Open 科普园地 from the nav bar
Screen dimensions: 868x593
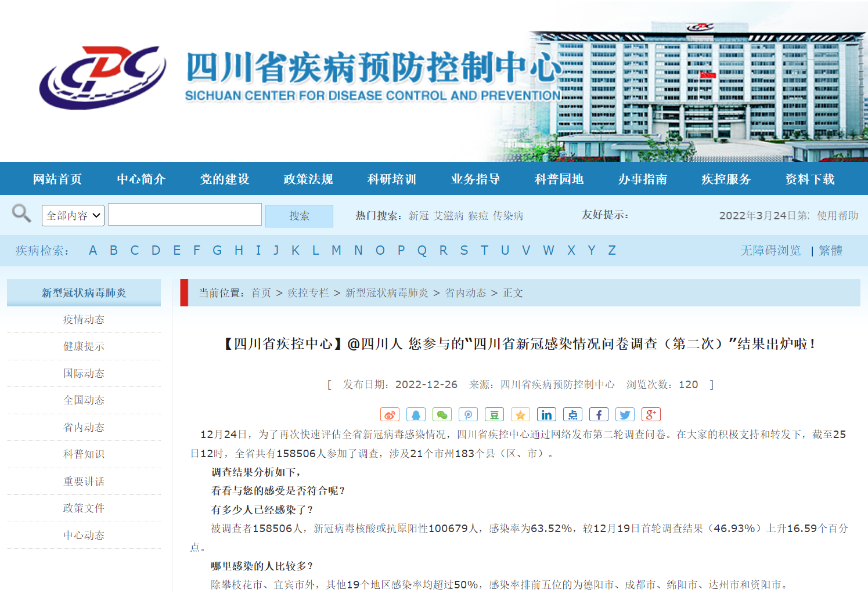(x=559, y=179)
